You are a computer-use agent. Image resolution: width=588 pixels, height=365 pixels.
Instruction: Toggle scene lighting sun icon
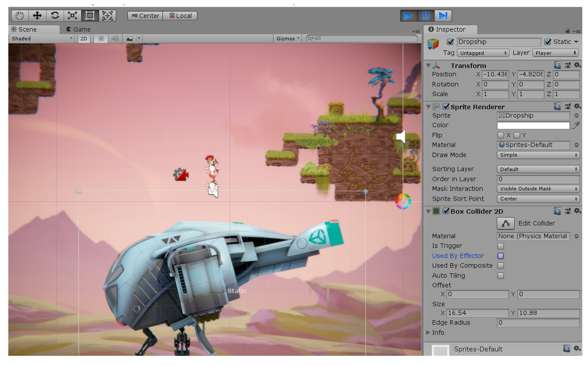click(101, 39)
